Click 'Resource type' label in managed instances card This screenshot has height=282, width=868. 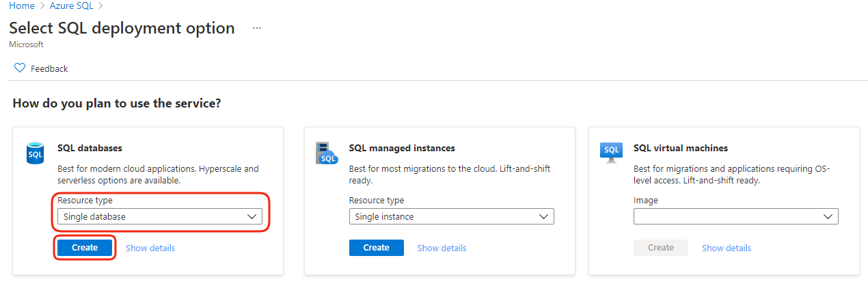click(377, 201)
